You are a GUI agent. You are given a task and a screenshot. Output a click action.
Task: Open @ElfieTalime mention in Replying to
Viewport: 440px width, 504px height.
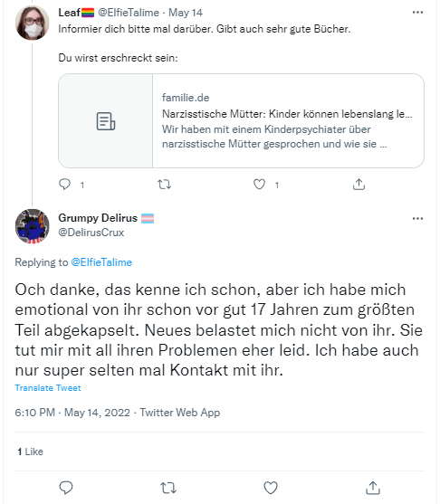click(x=101, y=262)
